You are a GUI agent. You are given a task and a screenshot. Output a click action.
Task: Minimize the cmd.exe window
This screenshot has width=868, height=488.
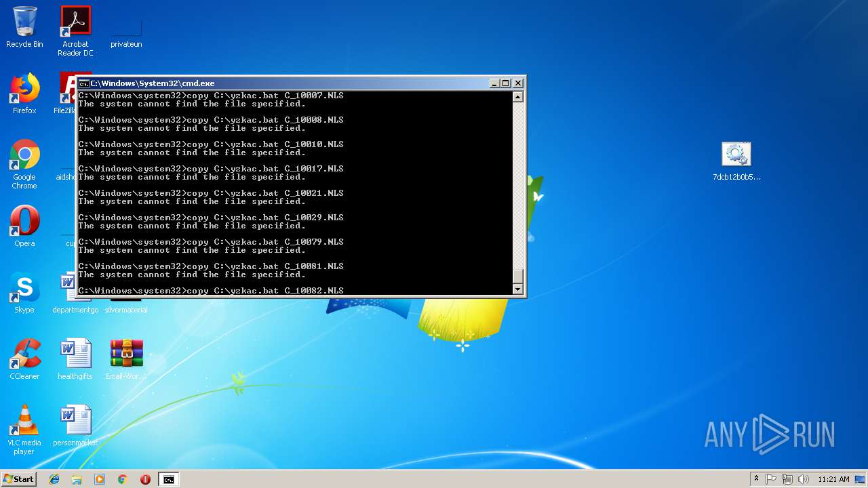click(x=494, y=83)
